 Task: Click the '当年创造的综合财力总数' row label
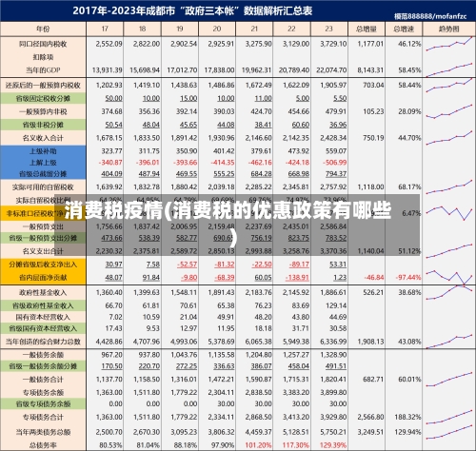pyautogui.click(x=43, y=342)
